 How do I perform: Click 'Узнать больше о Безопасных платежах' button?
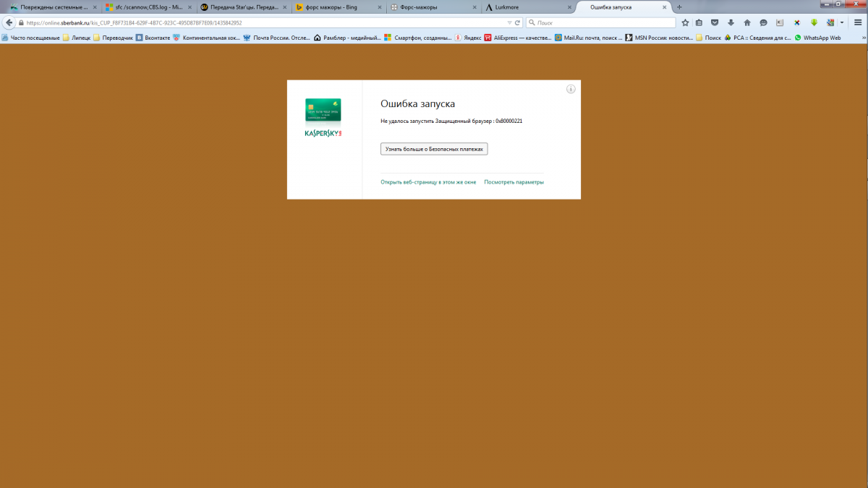(434, 149)
